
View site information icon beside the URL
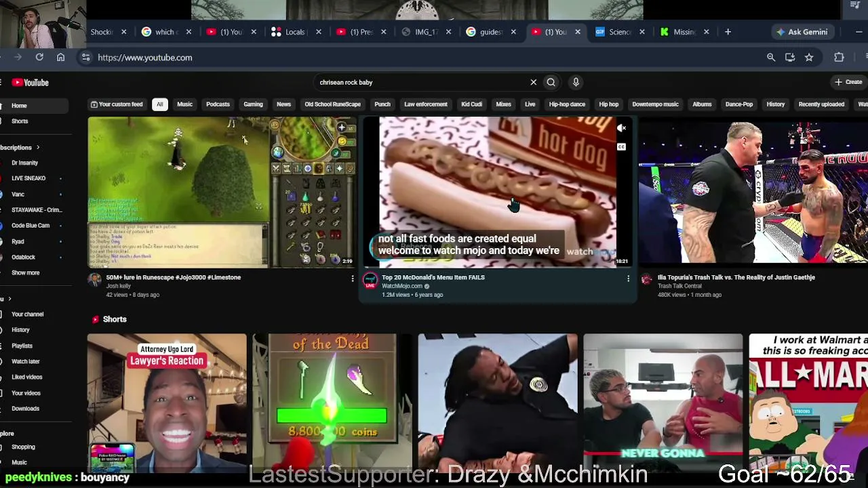(x=85, y=58)
